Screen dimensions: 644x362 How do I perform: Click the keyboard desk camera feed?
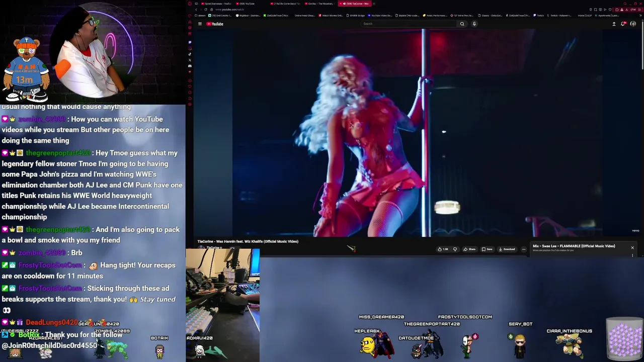point(222,305)
